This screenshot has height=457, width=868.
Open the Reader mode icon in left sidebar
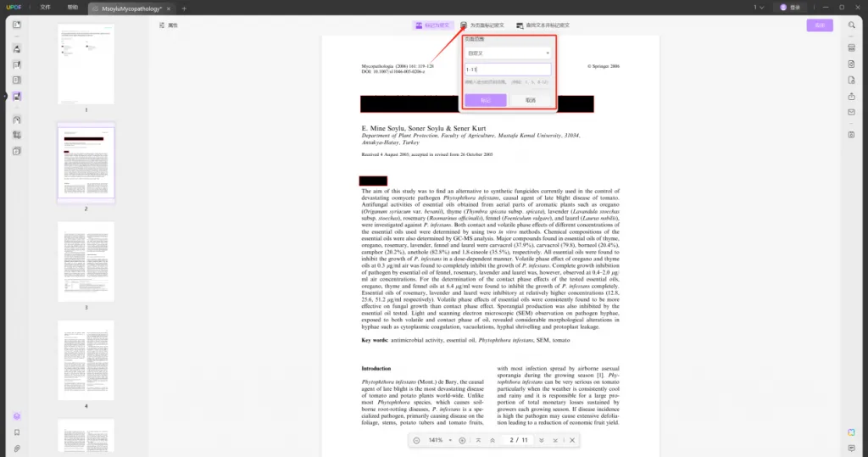pyautogui.click(x=17, y=25)
